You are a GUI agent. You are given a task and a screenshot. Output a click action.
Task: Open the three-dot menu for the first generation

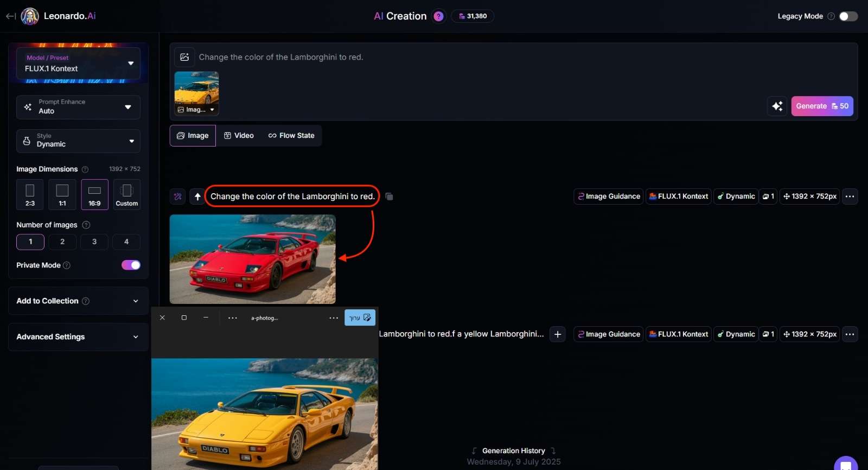point(850,196)
